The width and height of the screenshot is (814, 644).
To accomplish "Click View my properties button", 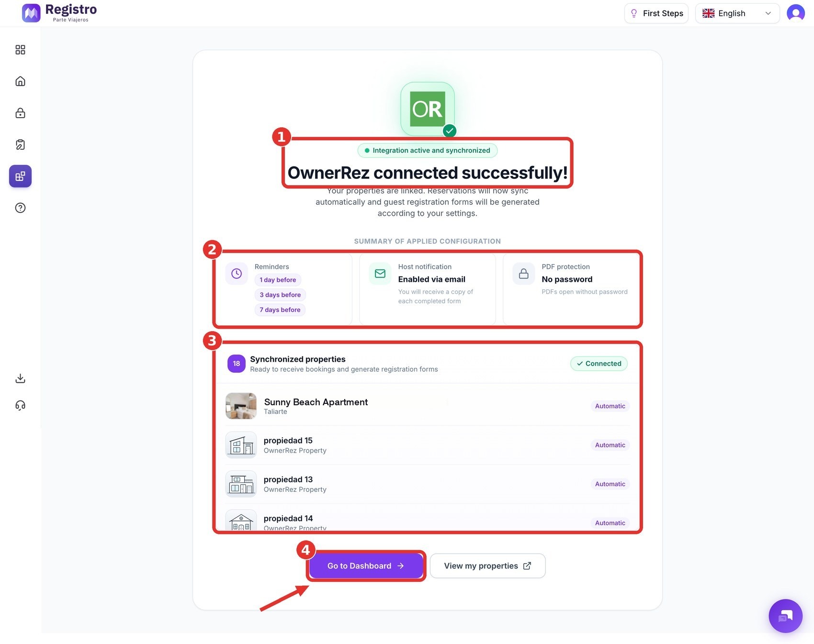I will (487, 566).
